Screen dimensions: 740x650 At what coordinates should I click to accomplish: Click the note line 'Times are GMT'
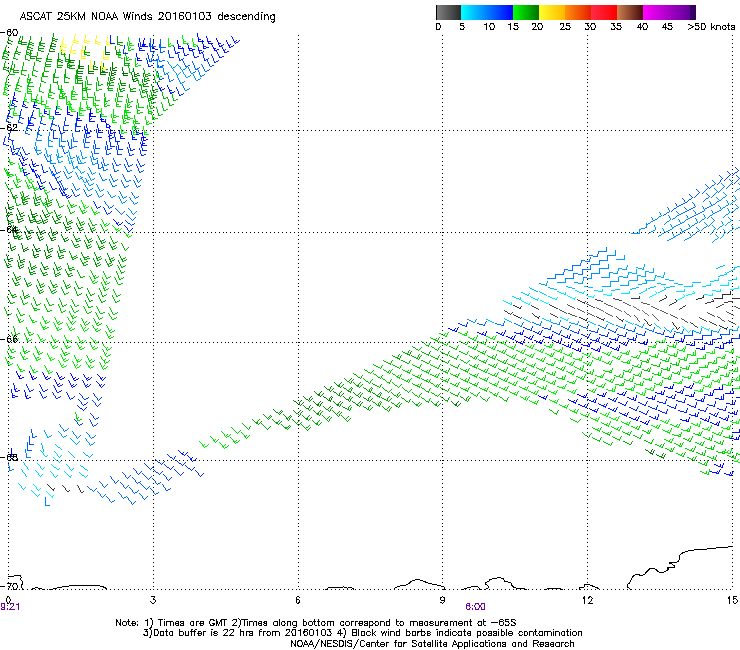[194, 623]
